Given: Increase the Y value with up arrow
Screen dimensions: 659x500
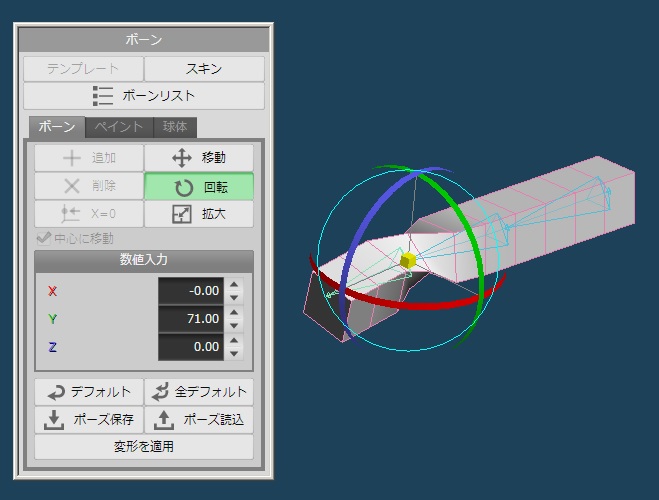Looking at the screenshot, I should [234, 313].
